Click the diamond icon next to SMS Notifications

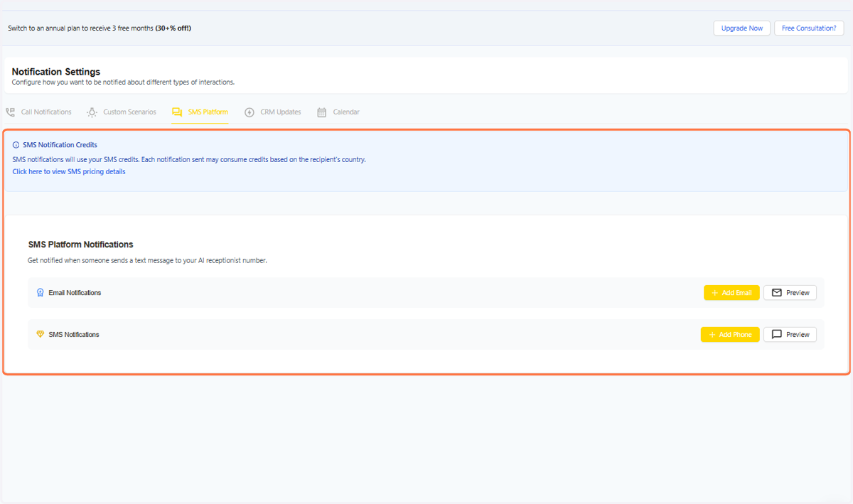tap(41, 334)
